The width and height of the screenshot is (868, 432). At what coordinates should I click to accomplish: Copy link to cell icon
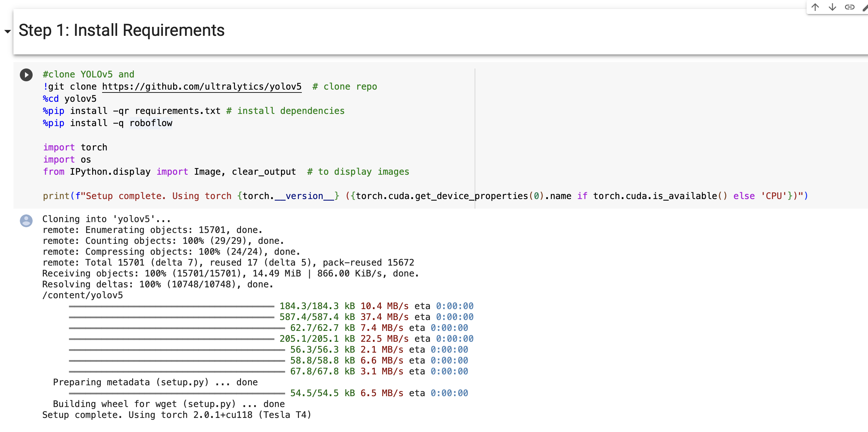[x=849, y=7]
